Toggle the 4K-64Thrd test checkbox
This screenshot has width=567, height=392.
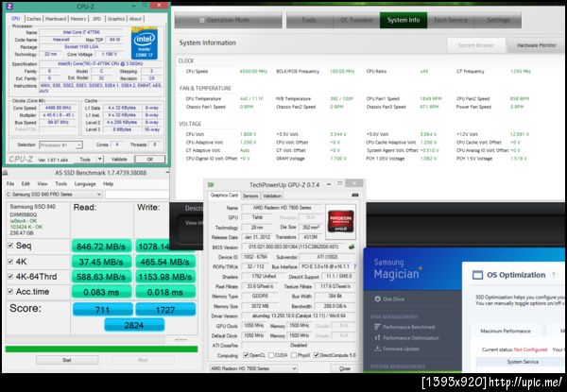click(10, 277)
